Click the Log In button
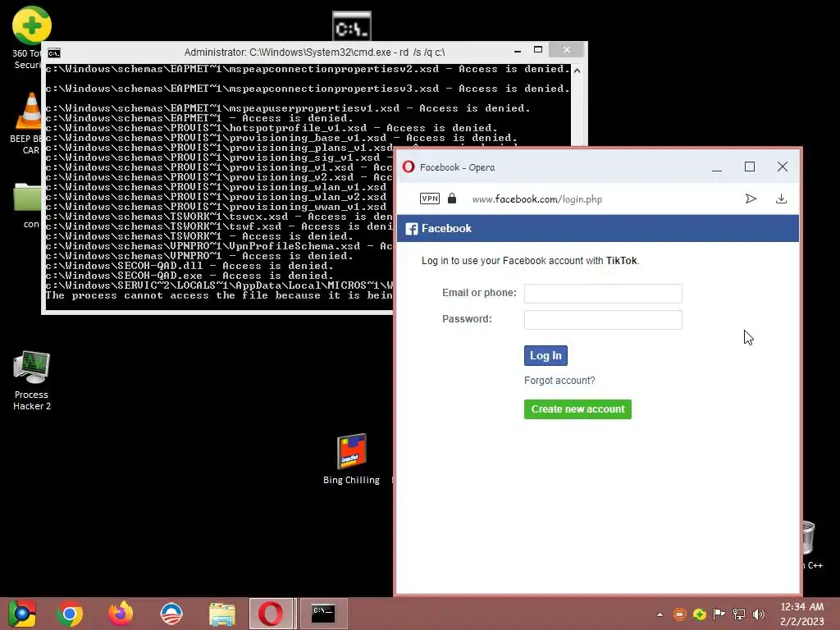 (x=546, y=356)
